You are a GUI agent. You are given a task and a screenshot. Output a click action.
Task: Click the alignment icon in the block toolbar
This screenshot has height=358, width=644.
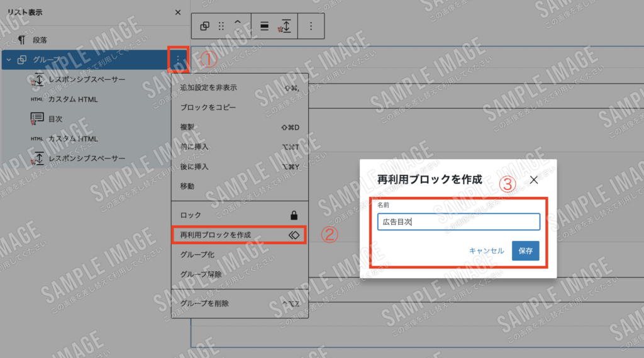(x=265, y=26)
